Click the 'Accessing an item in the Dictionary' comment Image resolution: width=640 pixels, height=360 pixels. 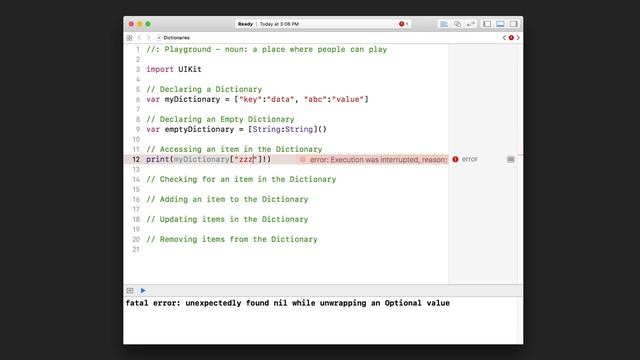[x=234, y=149]
